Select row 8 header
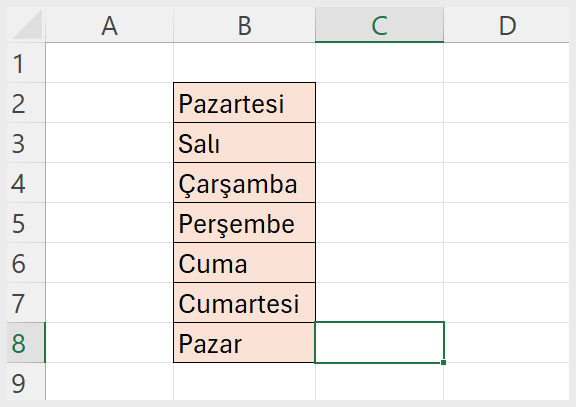The image size is (576, 407). pyautogui.click(x=26, y=343)
